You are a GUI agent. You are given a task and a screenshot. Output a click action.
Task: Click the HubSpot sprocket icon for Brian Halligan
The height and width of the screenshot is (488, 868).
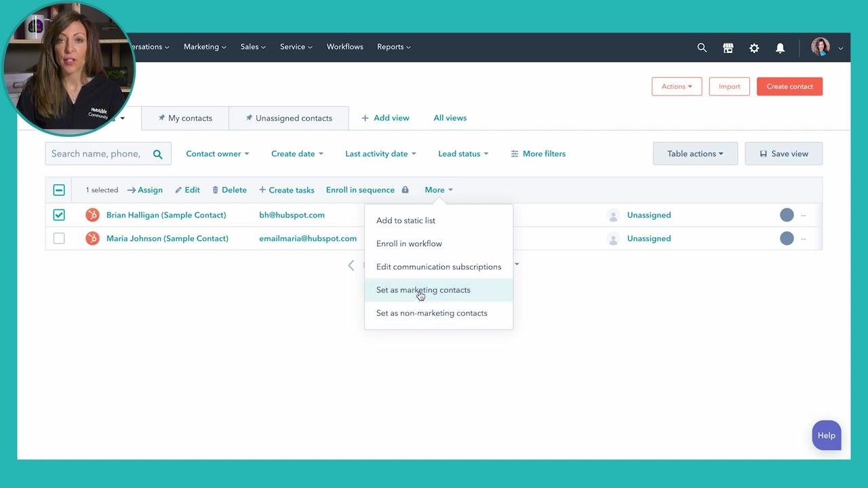point(92,215)
